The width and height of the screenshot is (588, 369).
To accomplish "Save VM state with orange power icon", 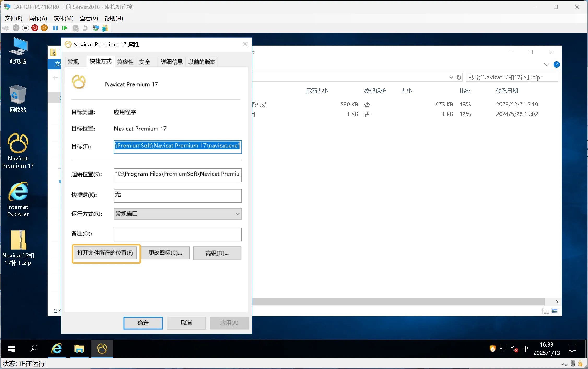I will [44, 28].
